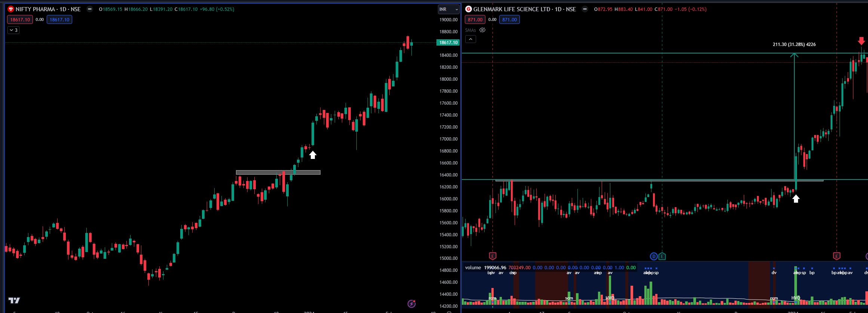Click the red down arrow near the chart top

click(x=861, y=41)
